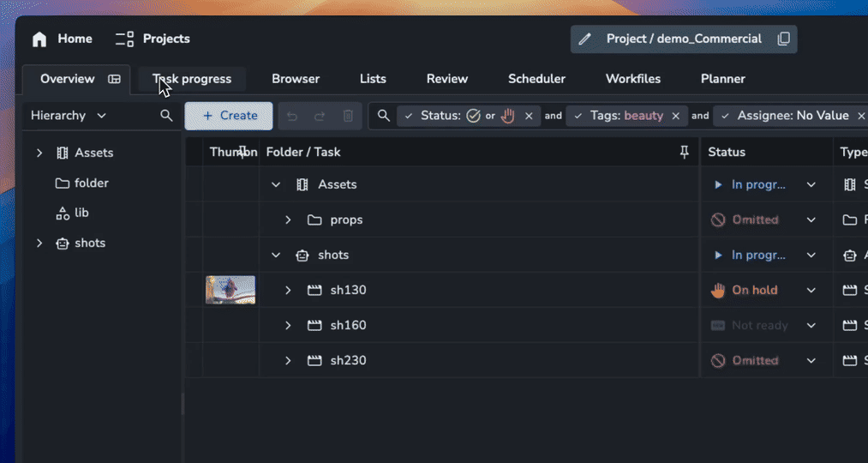
Task: Pin the Folder / Task column
Action: click(x=684, y=152)
